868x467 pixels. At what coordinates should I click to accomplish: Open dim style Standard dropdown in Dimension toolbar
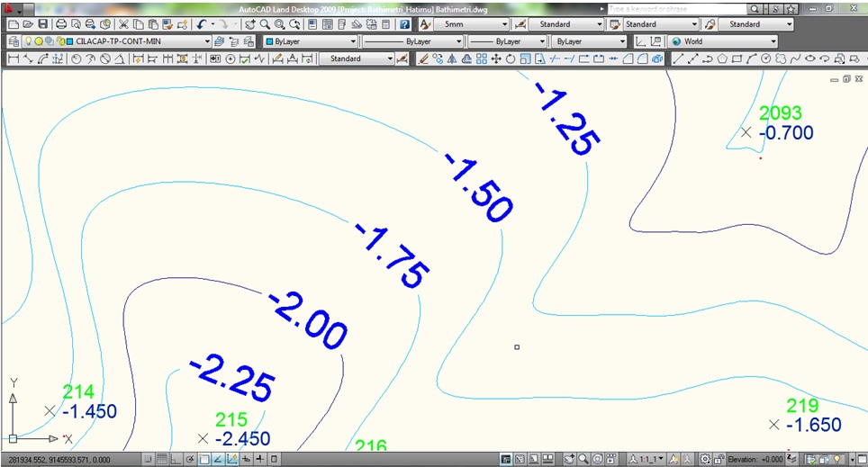(357, 58)
